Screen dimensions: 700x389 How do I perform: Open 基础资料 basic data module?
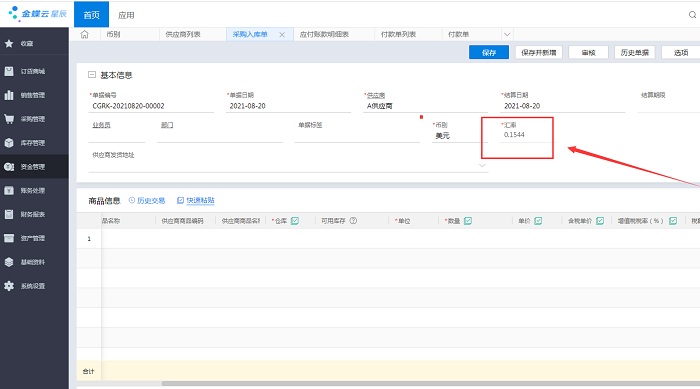[34, 262]
